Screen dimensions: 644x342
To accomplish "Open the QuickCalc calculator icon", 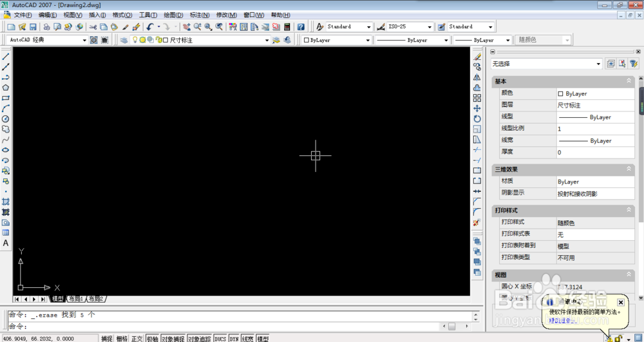I will click(x=287, y=26).
